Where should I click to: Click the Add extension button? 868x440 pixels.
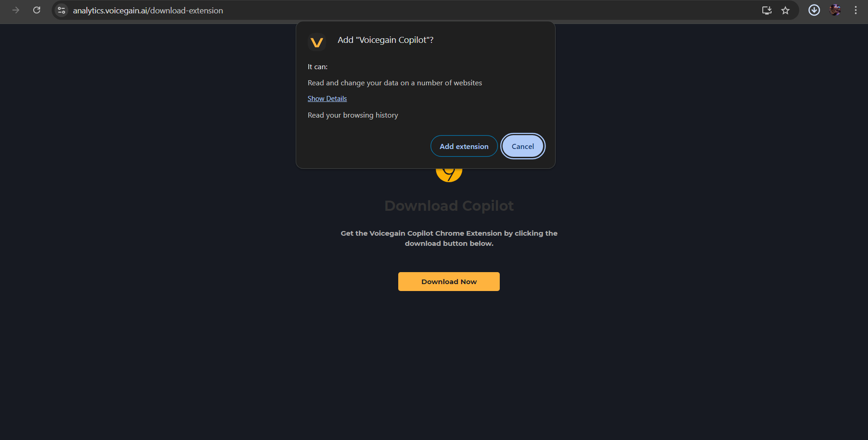(464, 146)
